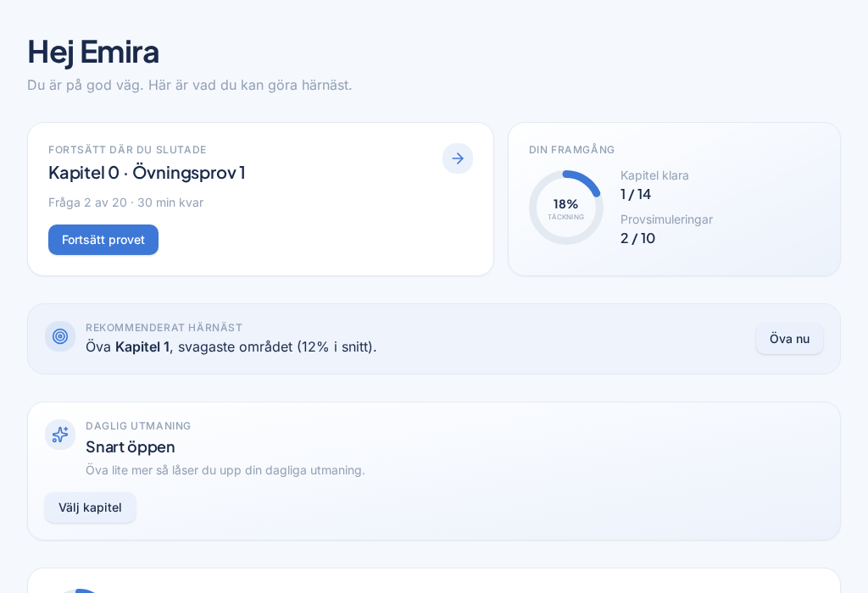The height and width of the screenshot is (593, 868).
Task: Click the arrow icon on Övningsprov 1 card
Action: [457, 158]
